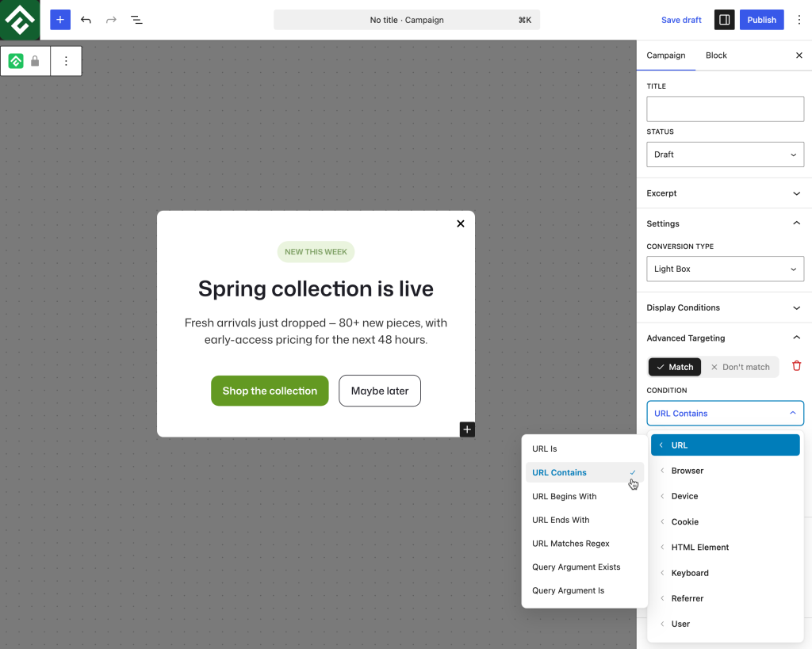The width and height of the screenshot is (812, 649).
Task: Add block with the popup's plus icon
Action: [467, 429]
